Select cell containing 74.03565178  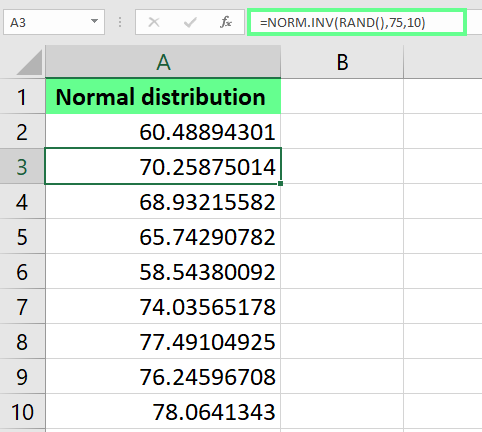point(163,307)
